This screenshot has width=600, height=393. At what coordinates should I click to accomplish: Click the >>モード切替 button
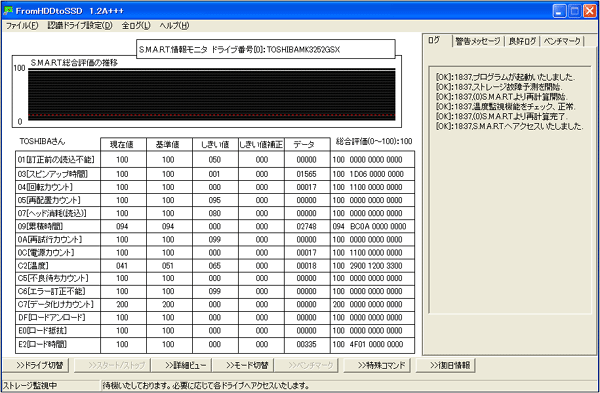click(x=243, y=365)
